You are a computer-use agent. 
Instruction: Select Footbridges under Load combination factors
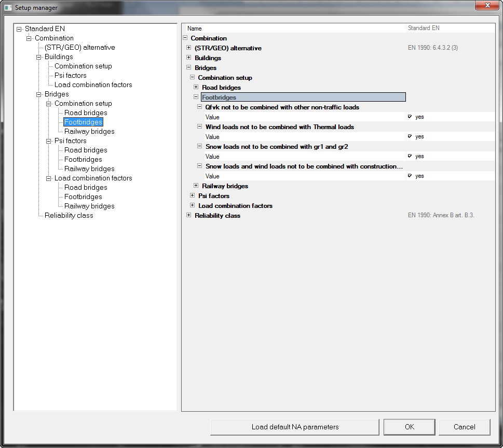[83, 197]
